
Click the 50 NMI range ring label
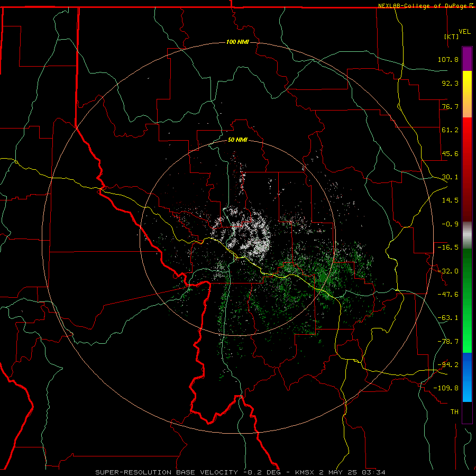pyautogui.click(x=237, y=140)
